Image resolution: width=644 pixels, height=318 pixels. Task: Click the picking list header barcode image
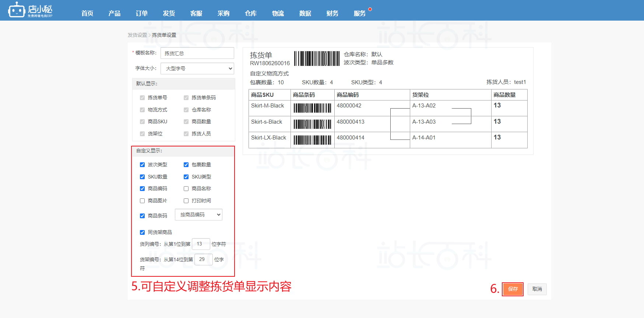[x=317, y=59]
